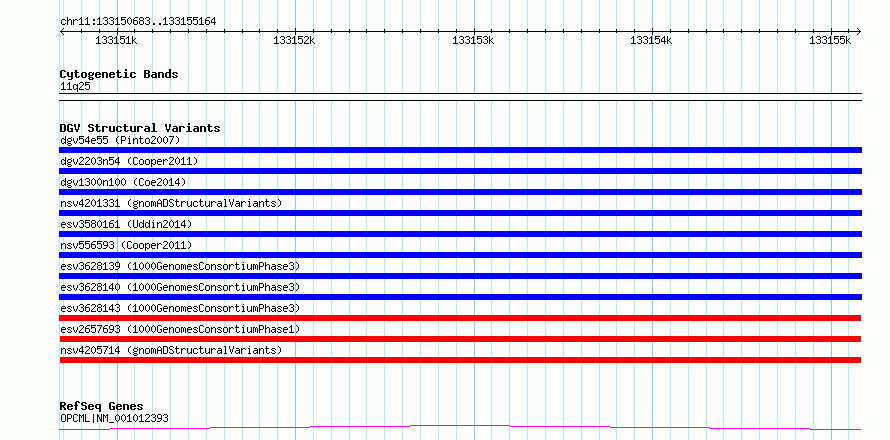This screenshot has width=890, height=440.
Task: Click the chr11:133150683..133155164 coordinate label
Action: coord(138,21)
